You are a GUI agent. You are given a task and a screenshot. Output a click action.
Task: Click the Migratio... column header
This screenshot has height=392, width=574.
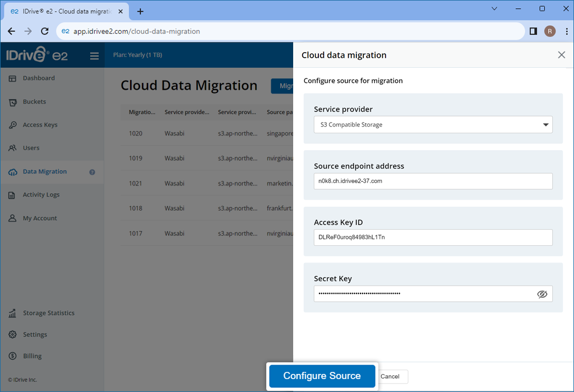click(142, 112)
